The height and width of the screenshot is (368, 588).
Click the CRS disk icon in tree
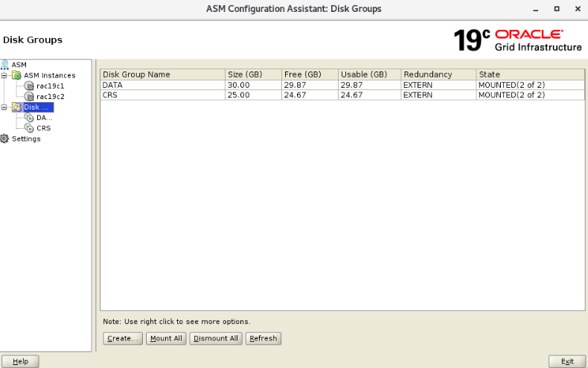pyautogui.click(x=29, y=128)
